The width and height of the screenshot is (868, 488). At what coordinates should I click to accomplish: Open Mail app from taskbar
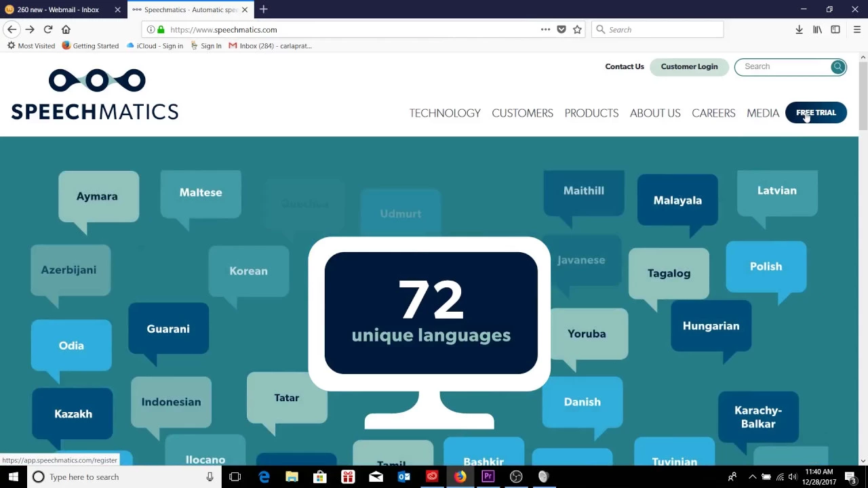click(376, 477)
